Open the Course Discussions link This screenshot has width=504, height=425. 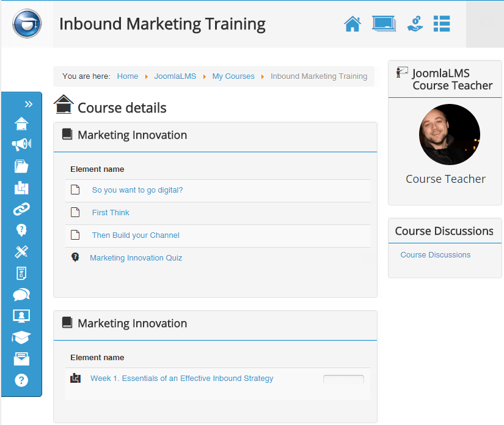click(x=435, y=254)
